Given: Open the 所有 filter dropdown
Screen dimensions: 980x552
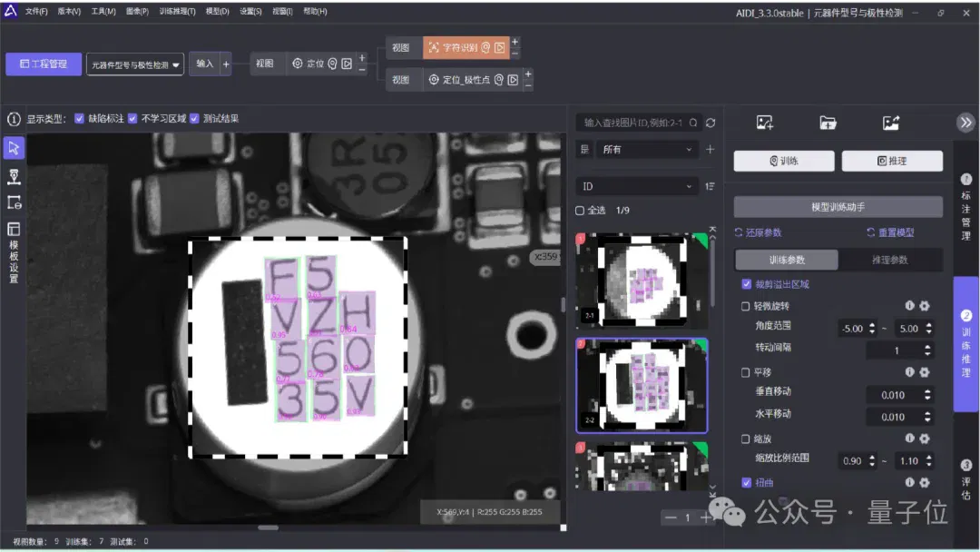Looking at the screenshot, I should pos(647,150).
